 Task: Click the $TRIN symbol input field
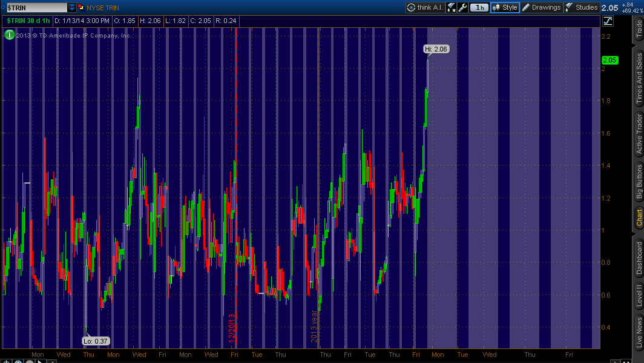tap(36, 7)
